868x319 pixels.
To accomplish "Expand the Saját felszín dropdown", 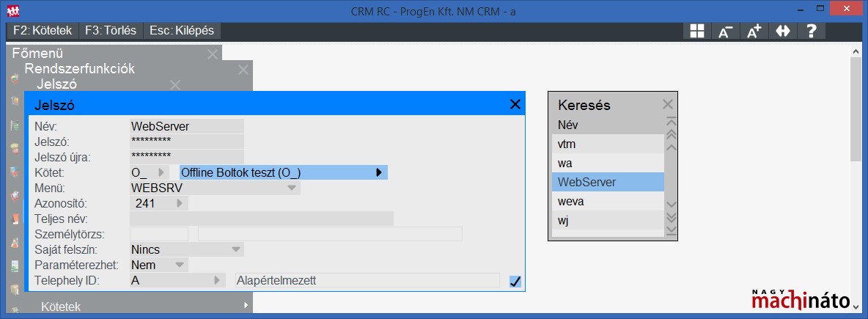I will [235, 249].
